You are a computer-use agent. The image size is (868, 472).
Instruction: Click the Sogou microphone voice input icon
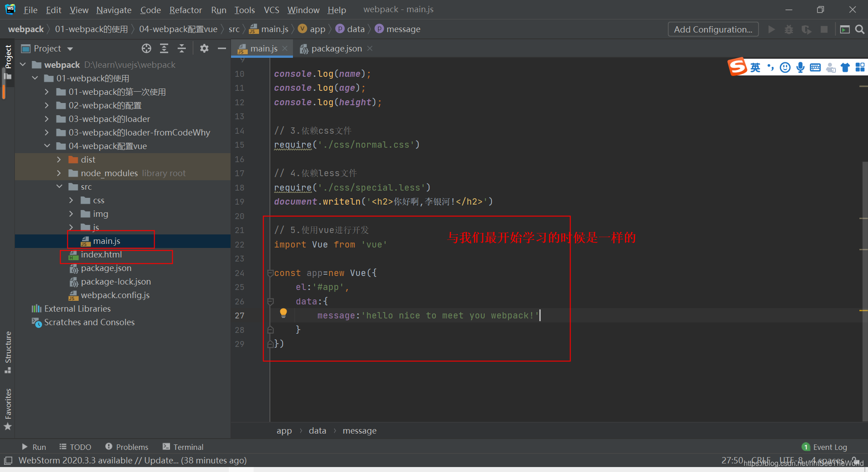[x=801, y=67]
